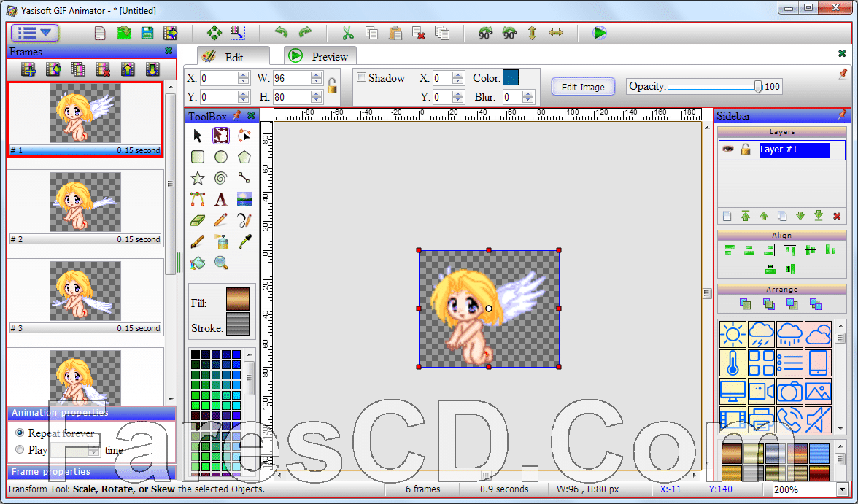
Task: Adjust the Opacity slider handle
Action: click(x=758, y=86)
